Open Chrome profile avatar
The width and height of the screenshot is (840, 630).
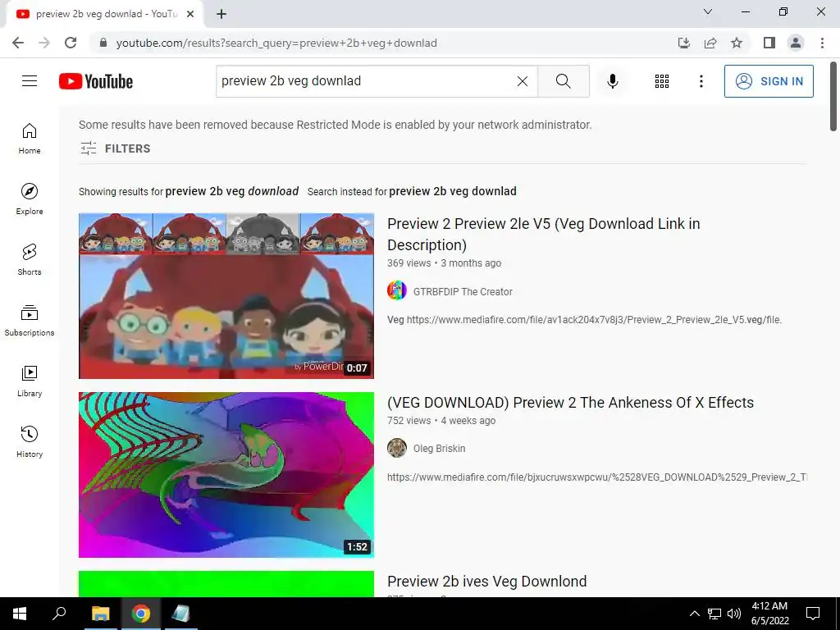796,43
